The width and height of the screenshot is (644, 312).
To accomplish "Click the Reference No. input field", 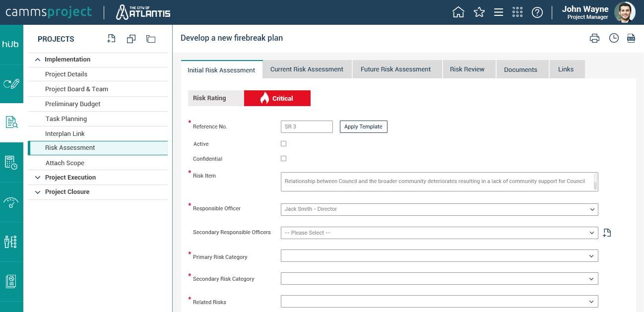I will pyautogui.click(x=307, y=126).
